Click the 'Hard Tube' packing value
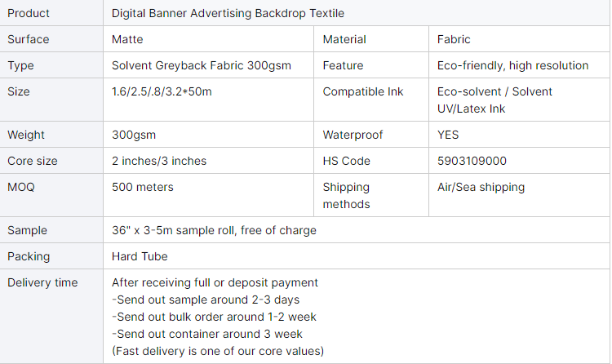 (x=140, y=256)
